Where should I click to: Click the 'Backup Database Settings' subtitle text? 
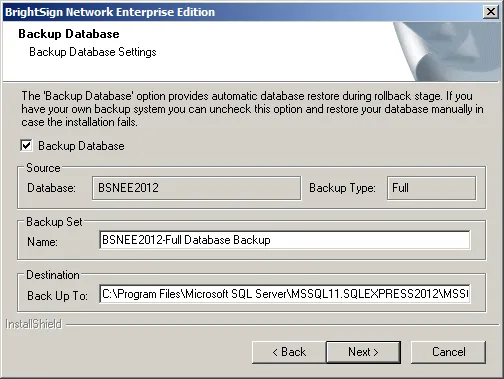(x=93, y=52)
